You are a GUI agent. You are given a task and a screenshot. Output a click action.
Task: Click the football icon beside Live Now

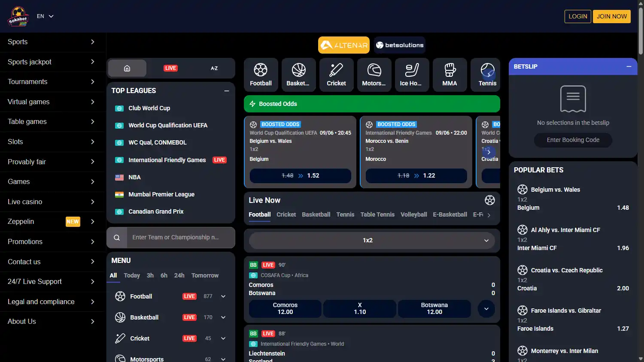click(x=490, y=200)
